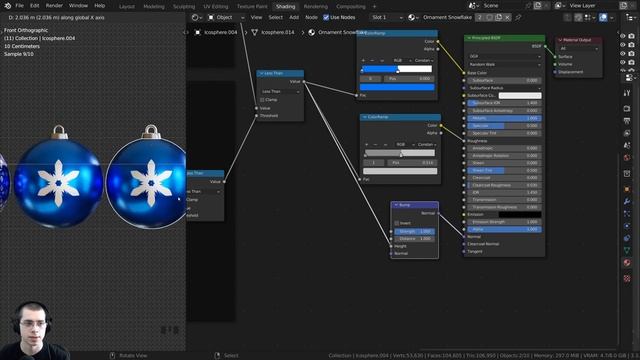This screenshot has width=640, height=360.
Task: Open node editor Add menu
Action: 294,18
